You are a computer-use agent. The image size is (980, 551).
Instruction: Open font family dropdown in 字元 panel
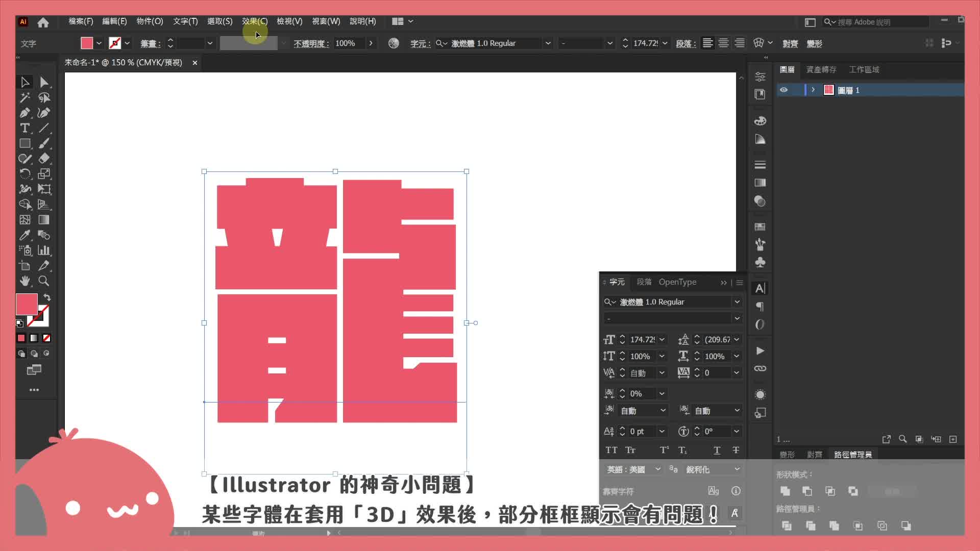pos(737,302)
